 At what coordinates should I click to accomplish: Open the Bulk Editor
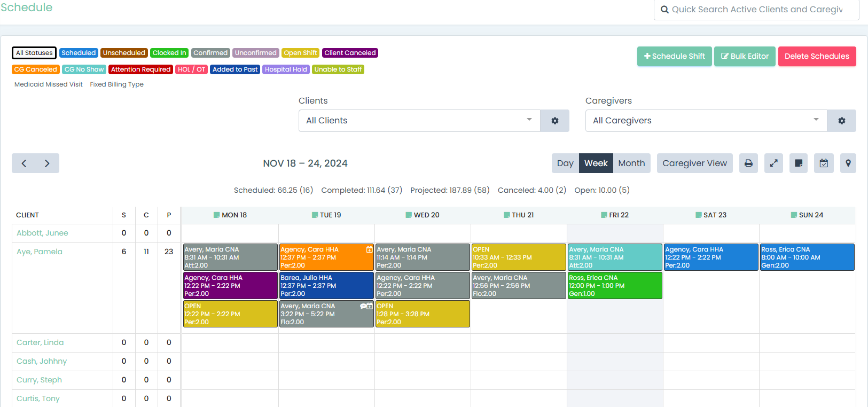click(x=745, y=56)
